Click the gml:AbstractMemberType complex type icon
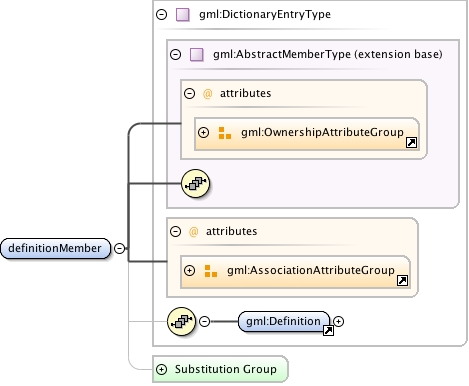This screenshot has width=469, height=386. point(197,55)
